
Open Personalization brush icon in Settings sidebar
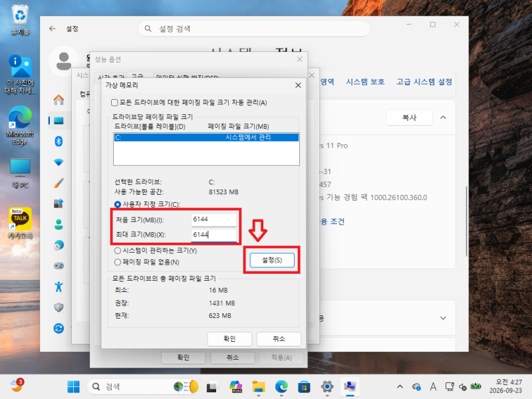59,183
